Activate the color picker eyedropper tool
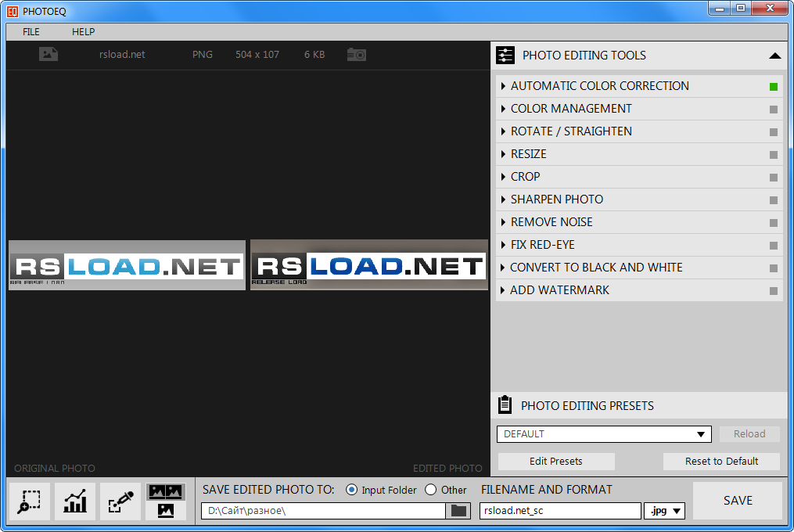This screenshot has height=532, width=794. (x=120, y=501)
